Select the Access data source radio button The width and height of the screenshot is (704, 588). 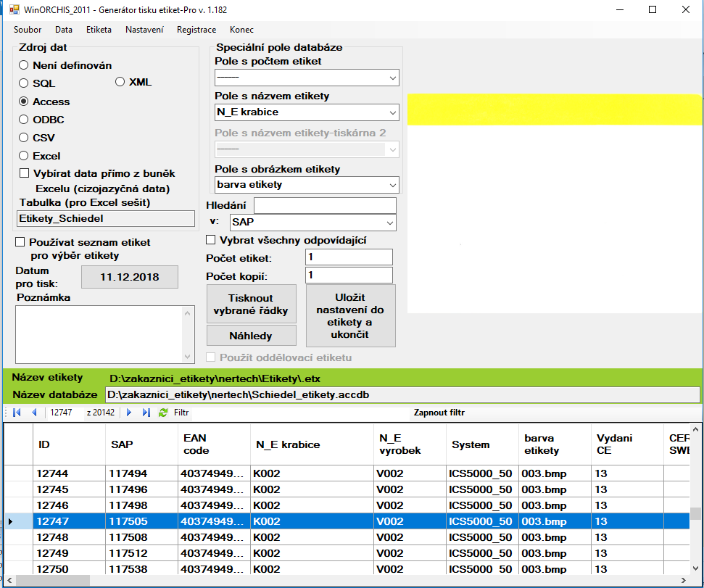[x=24, y=102]
